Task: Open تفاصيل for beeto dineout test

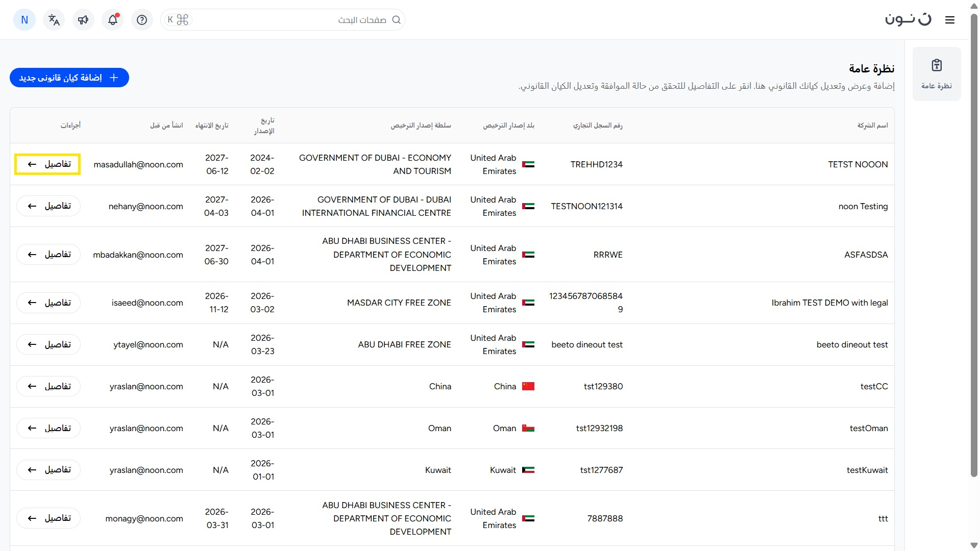Action: pyautogui.click(x=48, y=344)
